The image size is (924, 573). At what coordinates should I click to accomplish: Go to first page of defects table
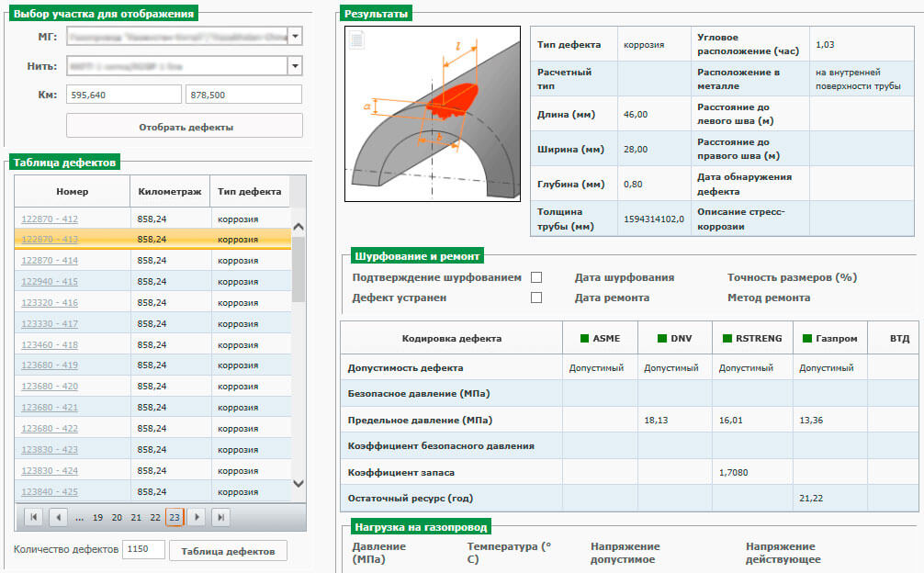click(x=34, y=517)
